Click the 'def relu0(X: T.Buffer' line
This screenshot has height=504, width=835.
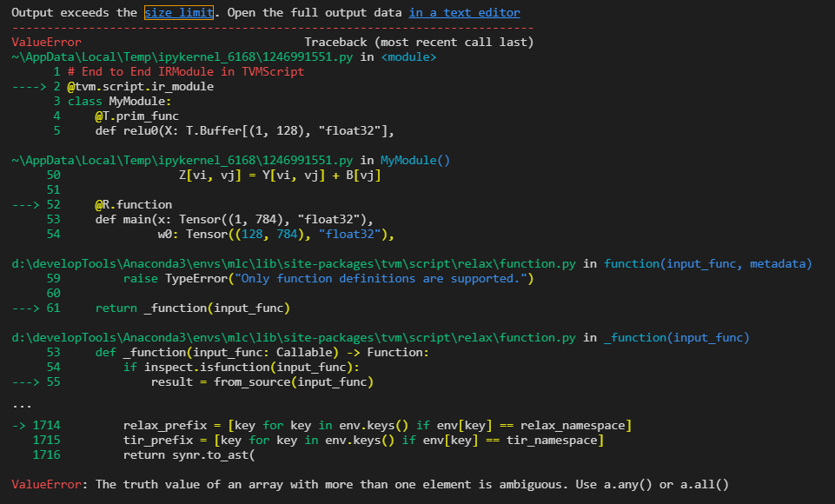[244, 130]
